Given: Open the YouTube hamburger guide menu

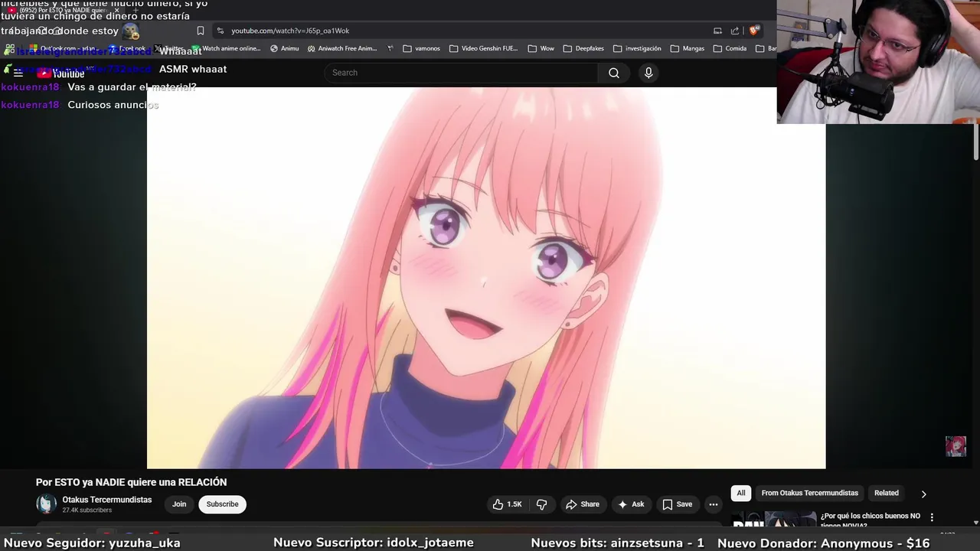Looking at the screenshot, I should (x=18, y=73).
